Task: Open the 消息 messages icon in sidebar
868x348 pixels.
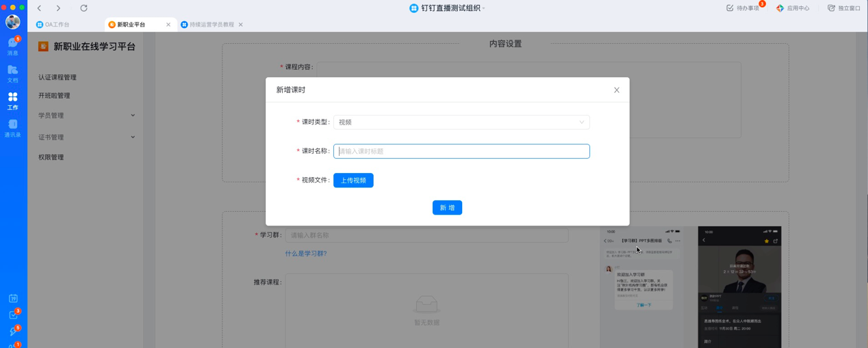Action: (x=12, y=46)
